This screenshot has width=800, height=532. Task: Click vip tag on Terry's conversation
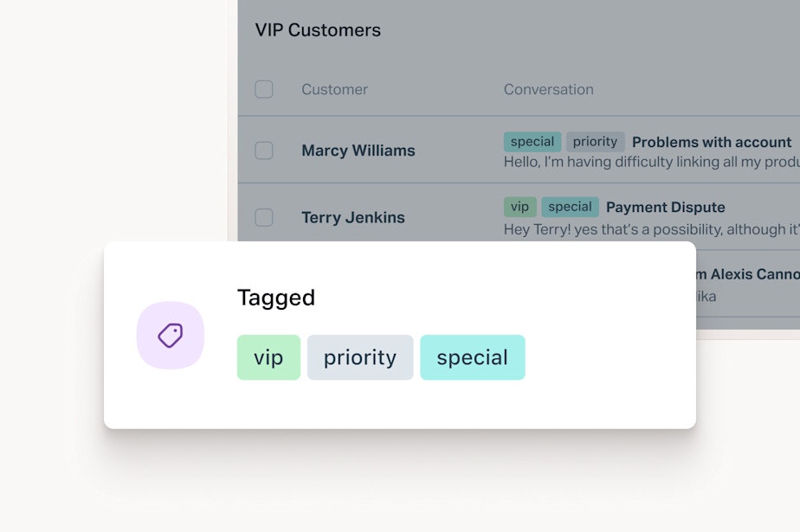519,207
